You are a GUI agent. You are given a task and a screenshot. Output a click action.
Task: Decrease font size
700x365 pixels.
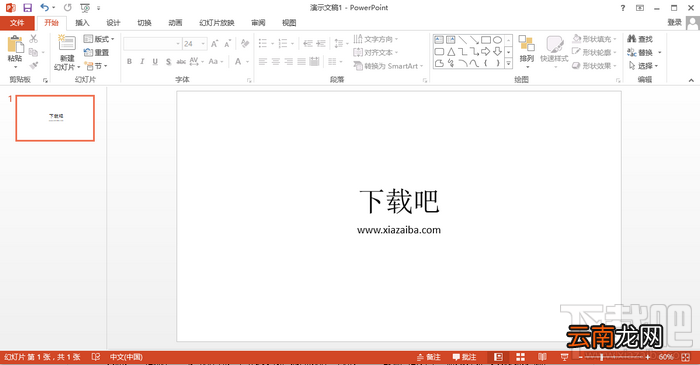pos(228,44)
